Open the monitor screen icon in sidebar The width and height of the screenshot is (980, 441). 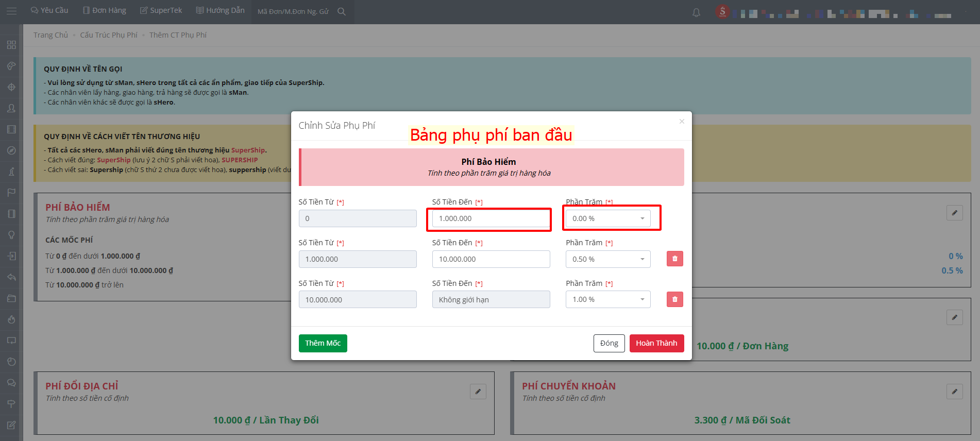tap(11, 341)
